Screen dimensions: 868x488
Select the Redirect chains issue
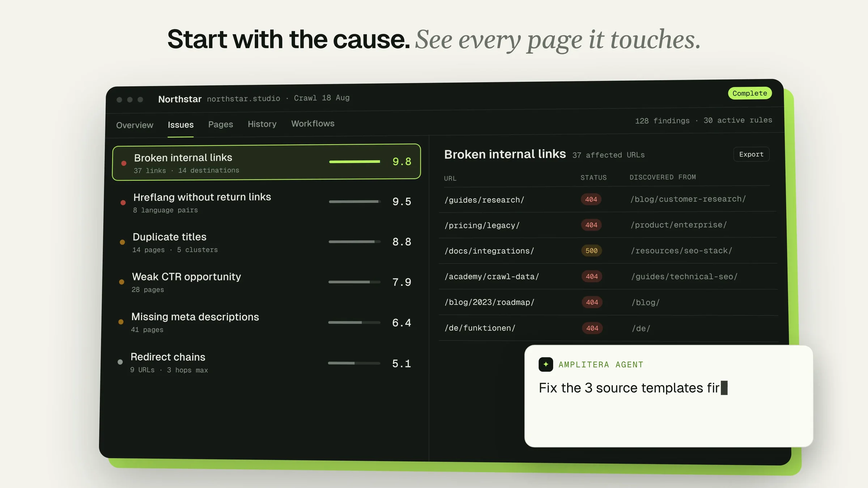pos(265,363)
